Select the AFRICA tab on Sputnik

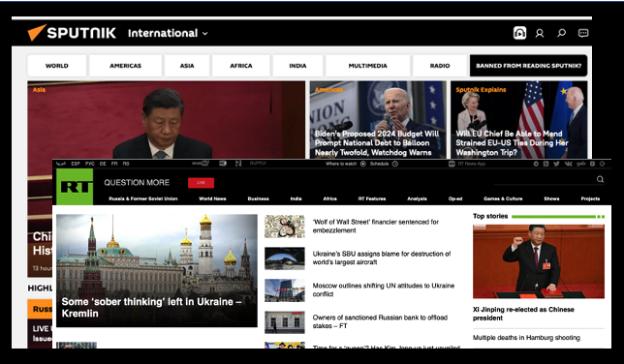240,66
